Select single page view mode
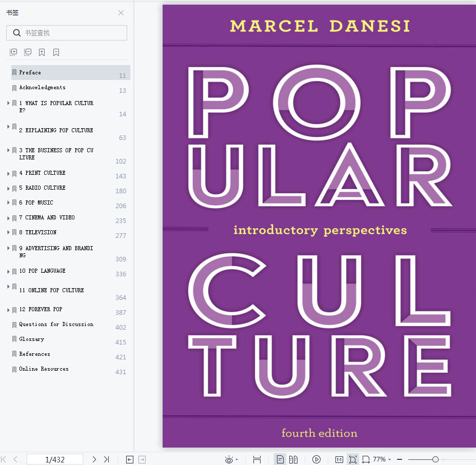 280,459
